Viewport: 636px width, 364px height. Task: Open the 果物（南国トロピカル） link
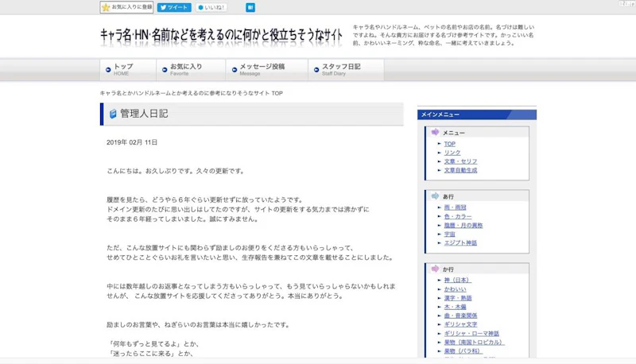pyautogui.click(x=474, y=342)
